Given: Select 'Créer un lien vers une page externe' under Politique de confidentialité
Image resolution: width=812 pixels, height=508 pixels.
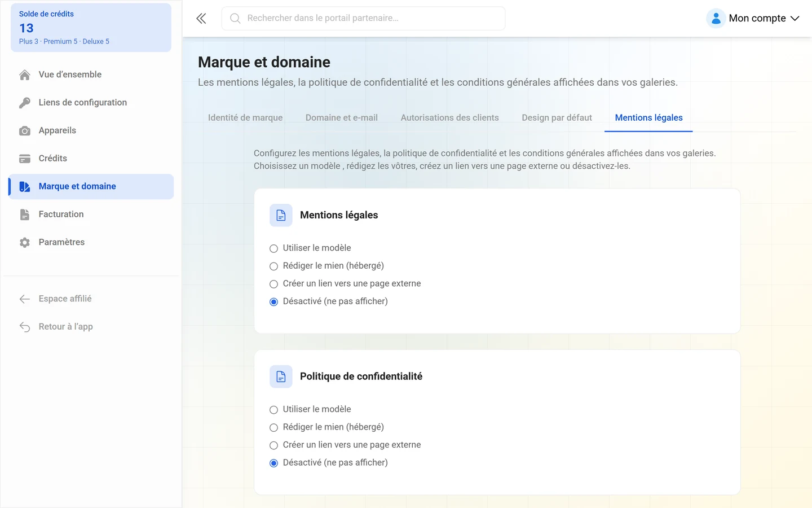Looking at the screenshot, I should pos(273,445).
